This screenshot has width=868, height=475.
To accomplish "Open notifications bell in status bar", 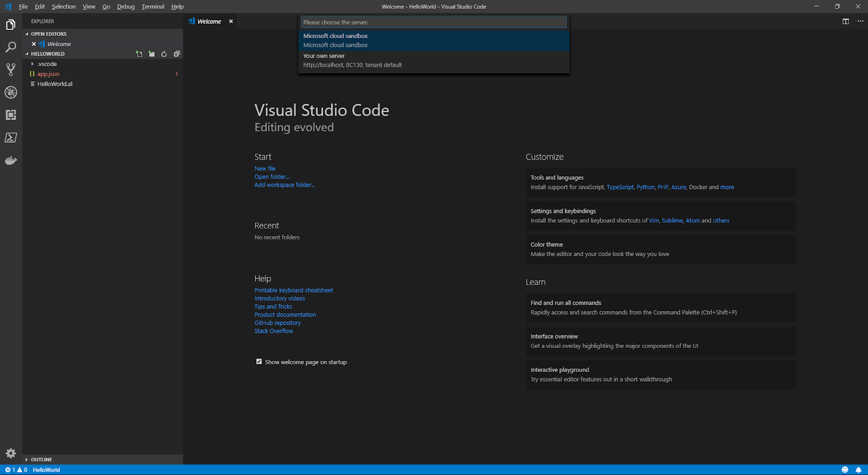I will (x=858, y=470).
